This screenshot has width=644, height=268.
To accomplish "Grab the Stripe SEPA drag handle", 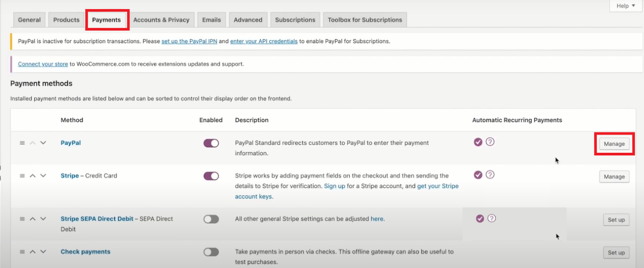I will (x=23, y=219).
